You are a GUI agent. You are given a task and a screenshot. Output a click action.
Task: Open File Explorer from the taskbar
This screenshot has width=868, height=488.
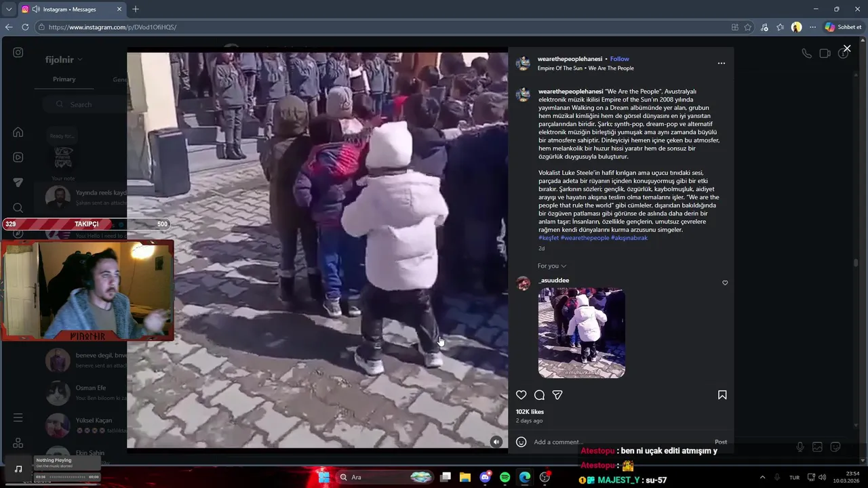[x=465, y=477]
